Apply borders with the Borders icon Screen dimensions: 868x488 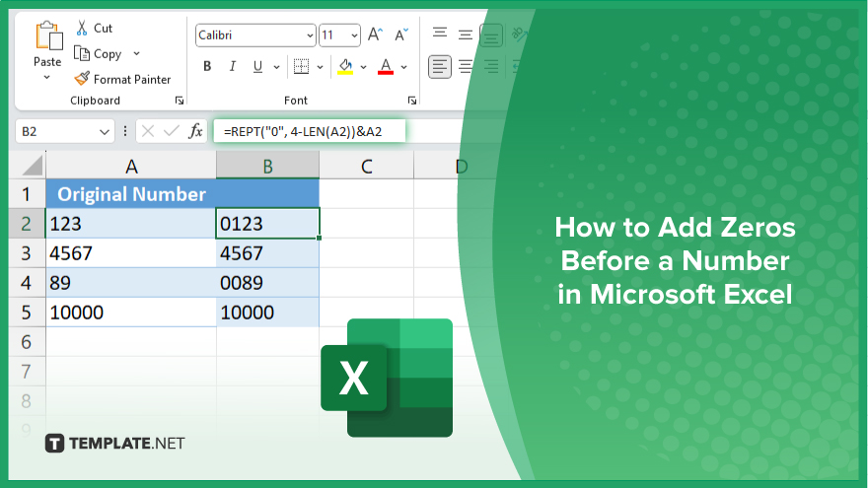point(301,66)
